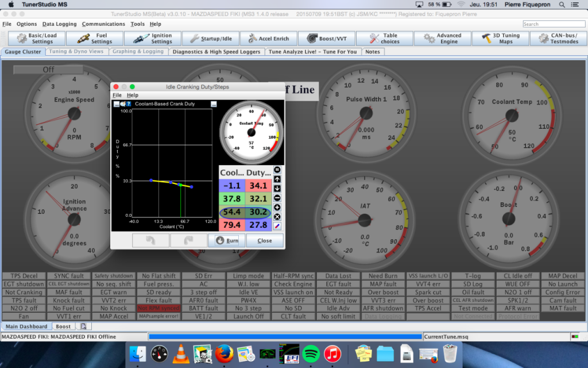Open Firefox from the dock
This screenshot has width=588, height=368.
tap(225, 354)
